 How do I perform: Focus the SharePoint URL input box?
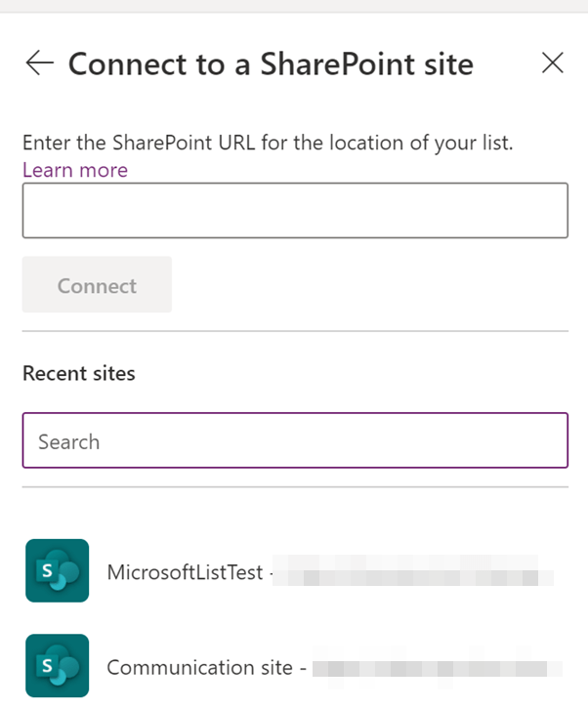(x=295, y=210)
